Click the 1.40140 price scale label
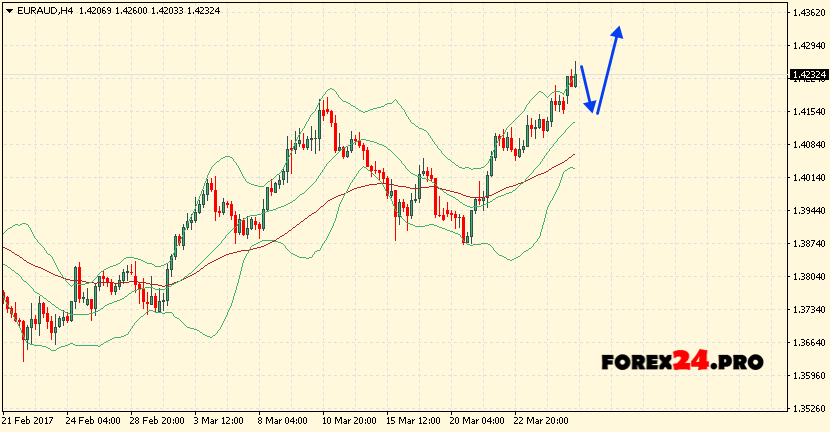 click(808, 178)
